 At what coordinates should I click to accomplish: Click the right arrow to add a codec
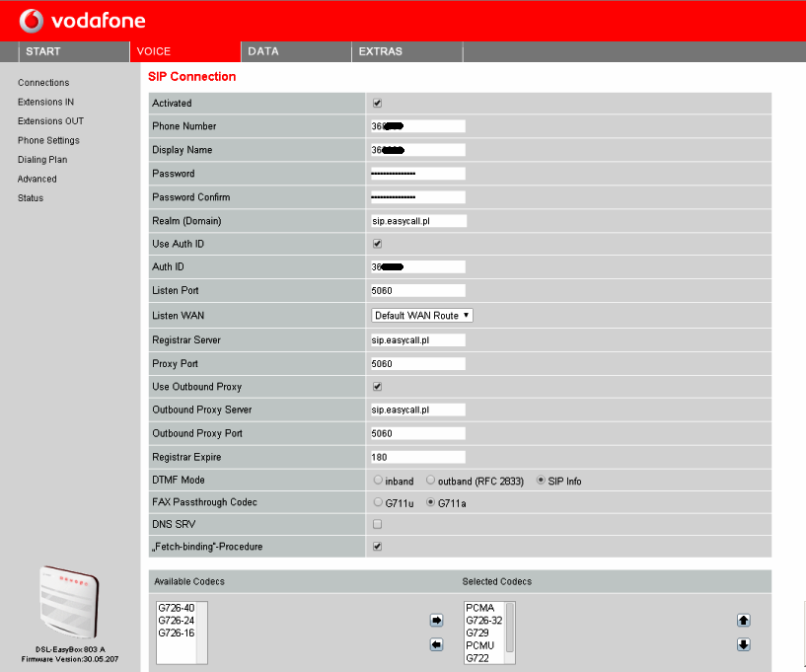435,620
